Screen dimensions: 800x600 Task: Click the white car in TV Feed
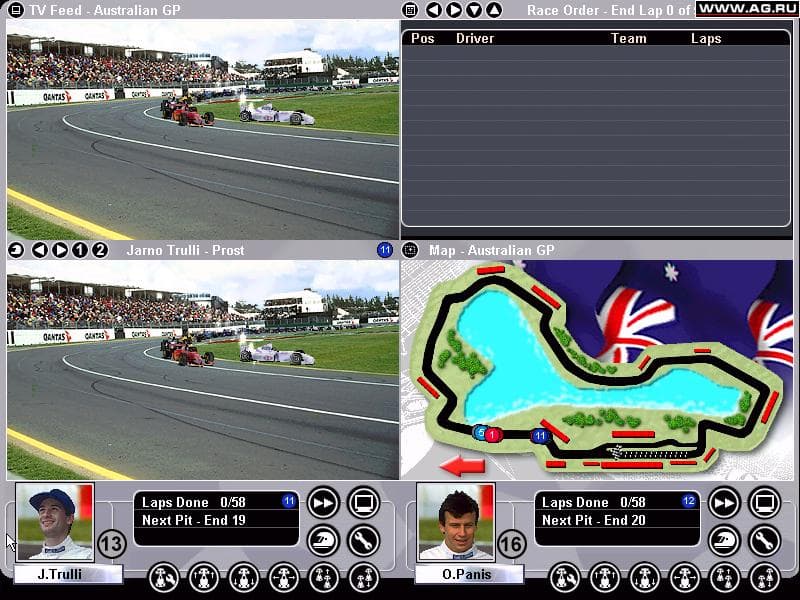tap(277, 114)
